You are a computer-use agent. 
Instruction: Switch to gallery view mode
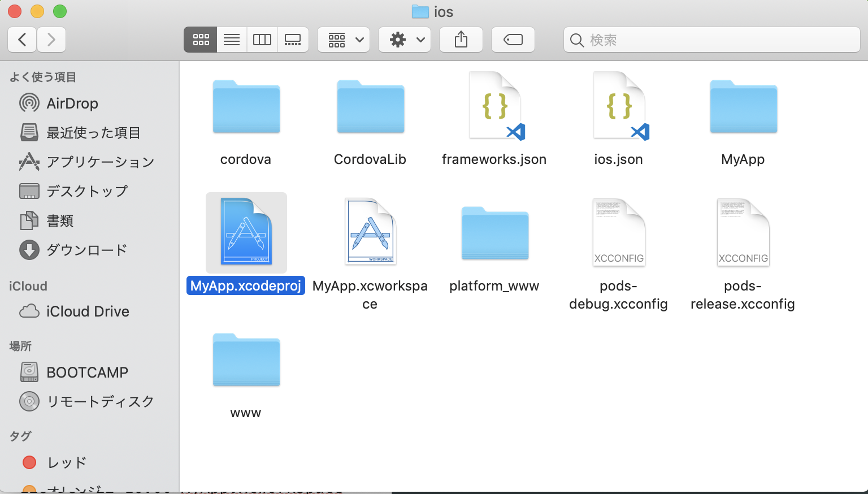point(293,40)
